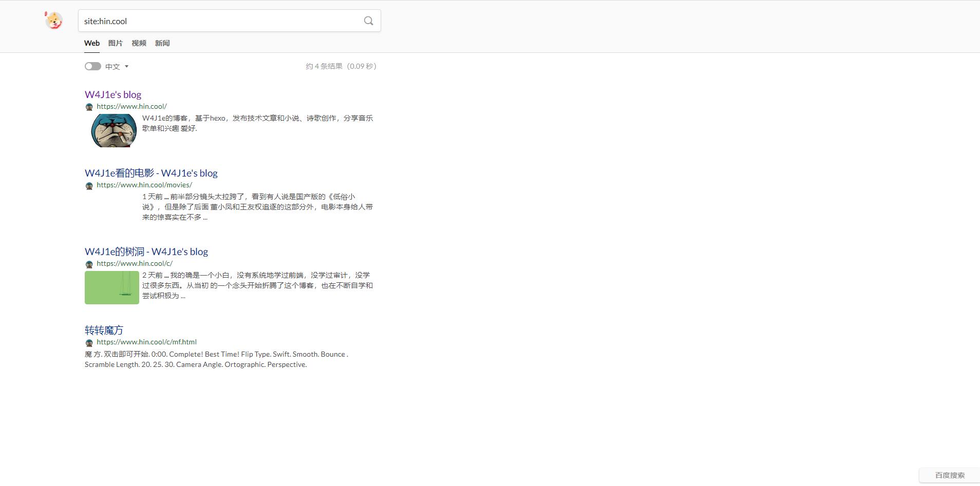Open W4J1e看的电影 search result
Image resolution: width=980 pixels, height=486 pixels.
click(x=151, y=173)
